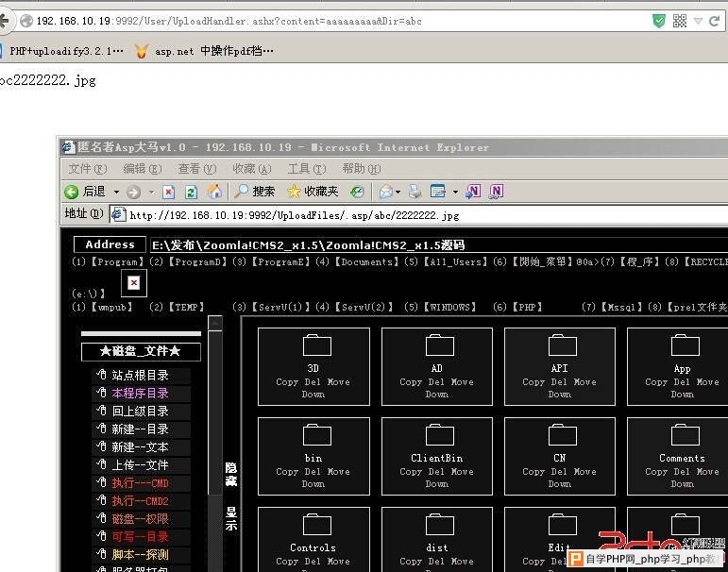Click Move under the bin folder
The image size is (728, 572).
tap(338, 471)
